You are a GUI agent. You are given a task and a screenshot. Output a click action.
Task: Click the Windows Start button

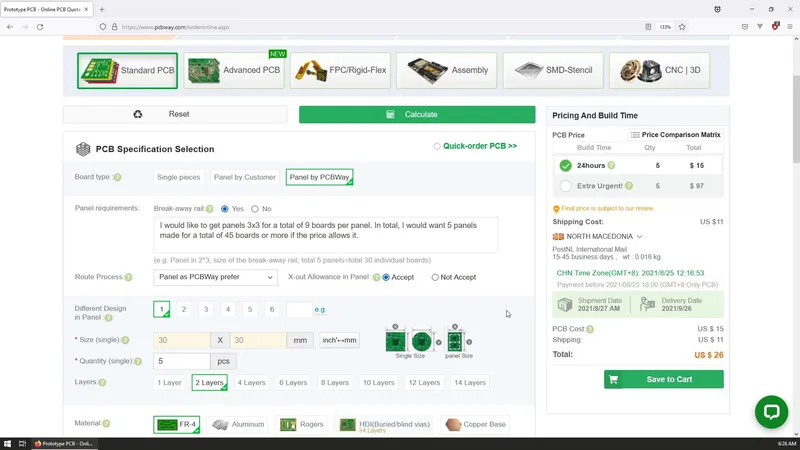(x=8, y=443)
